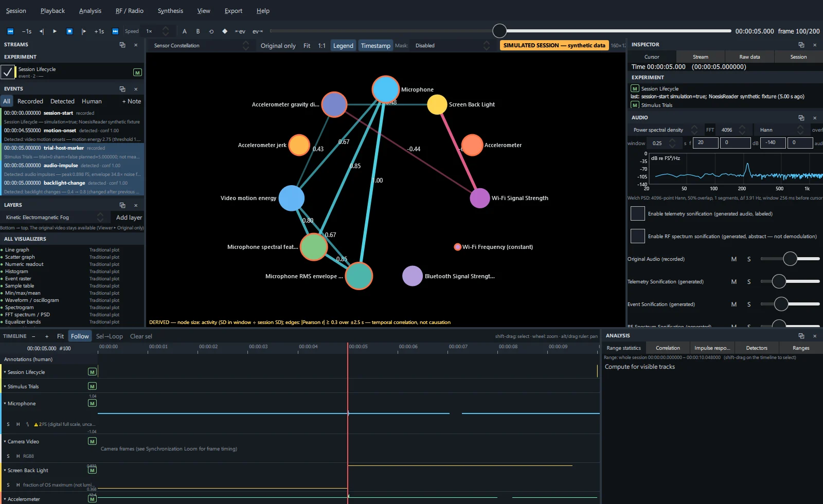
Task: Jump to session start in playback toolbar
Action: click(x=10, y=31)
